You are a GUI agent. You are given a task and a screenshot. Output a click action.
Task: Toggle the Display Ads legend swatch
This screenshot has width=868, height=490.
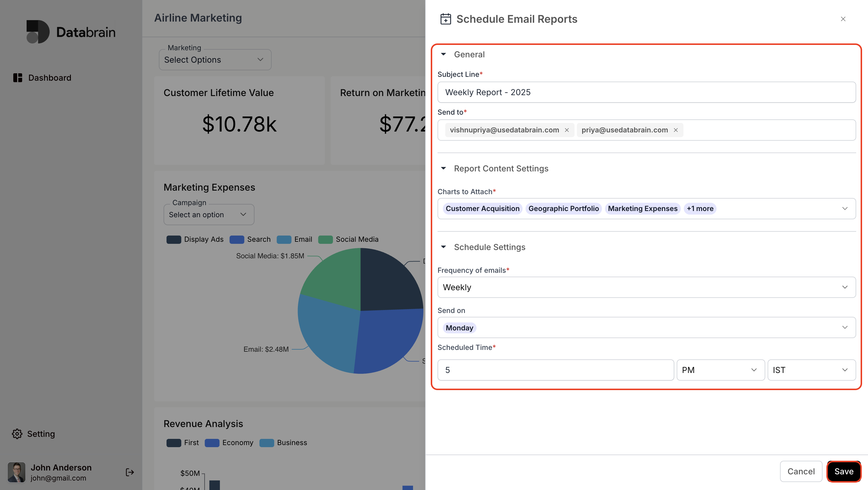174,239
